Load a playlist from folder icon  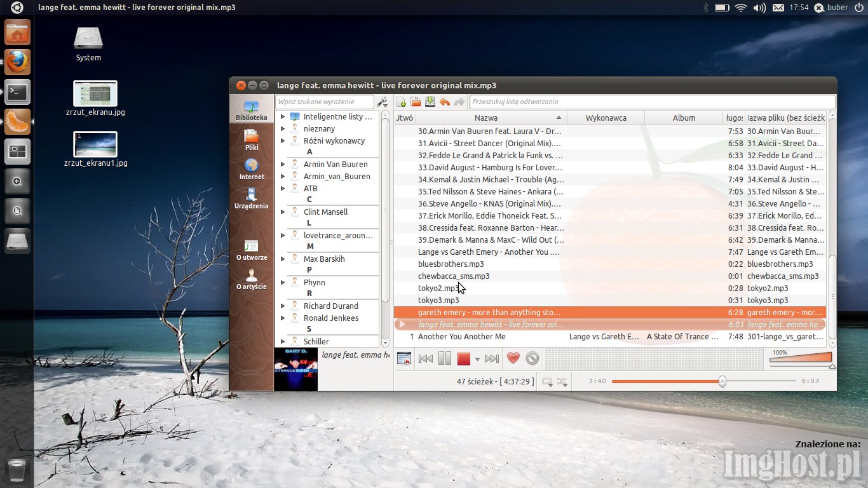point(416,102)
